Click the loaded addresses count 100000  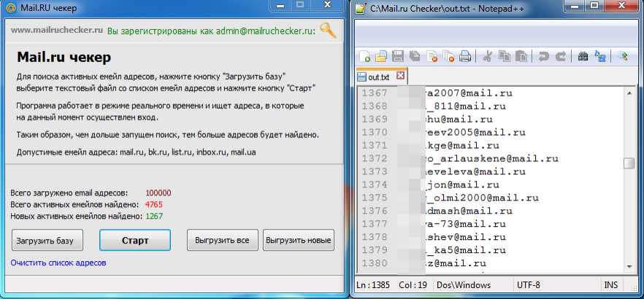point(158,193)
